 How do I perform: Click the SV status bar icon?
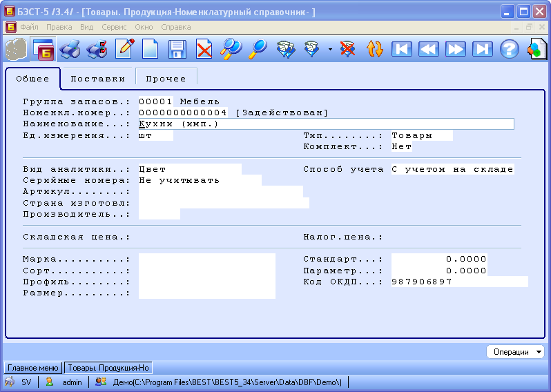tap(10, 382)
